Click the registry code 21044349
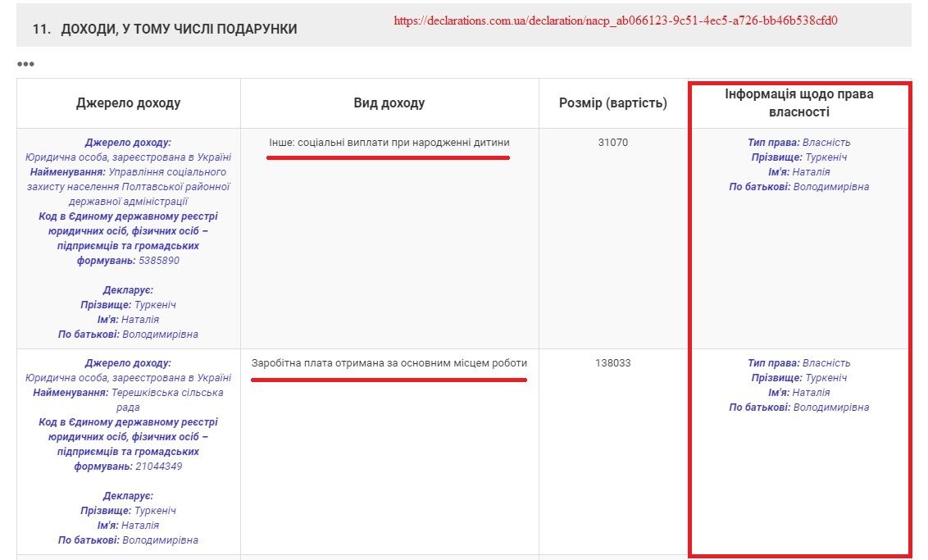The height and width of the screenshot is (560, 928). pos(158,467)
